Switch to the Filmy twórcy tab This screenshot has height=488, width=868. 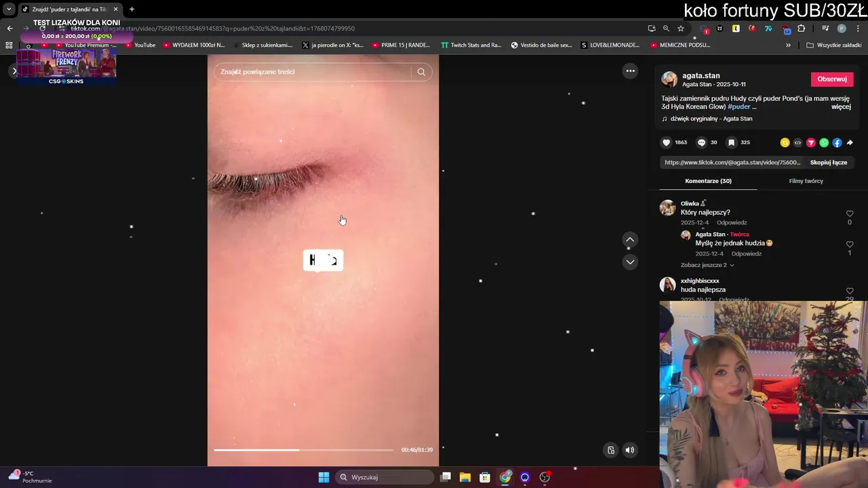coord(806,181)
